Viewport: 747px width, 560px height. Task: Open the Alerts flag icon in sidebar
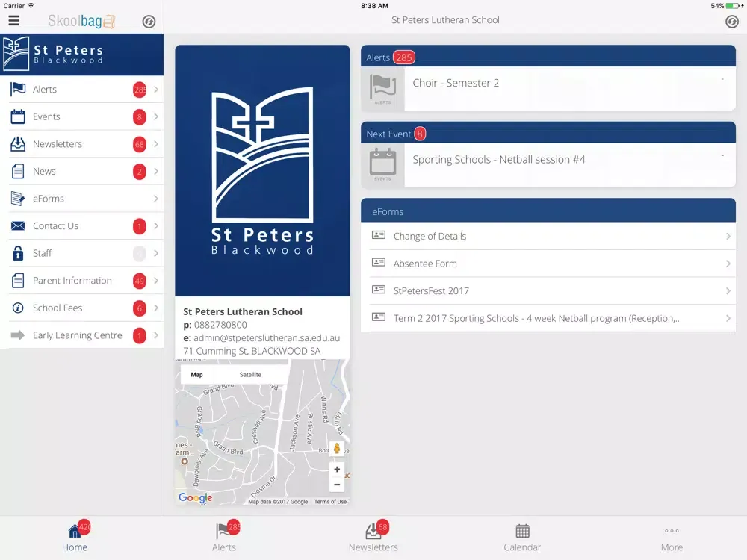coord(18,89)
